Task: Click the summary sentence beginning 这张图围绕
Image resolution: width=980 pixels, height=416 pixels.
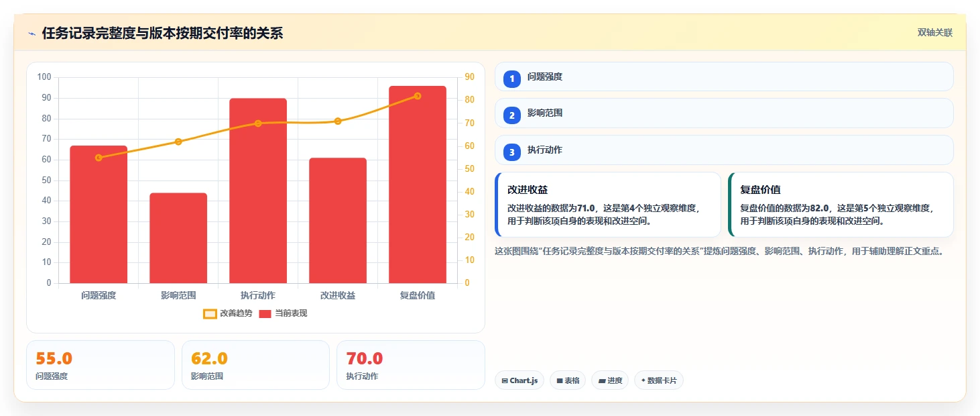Action: 721,252
